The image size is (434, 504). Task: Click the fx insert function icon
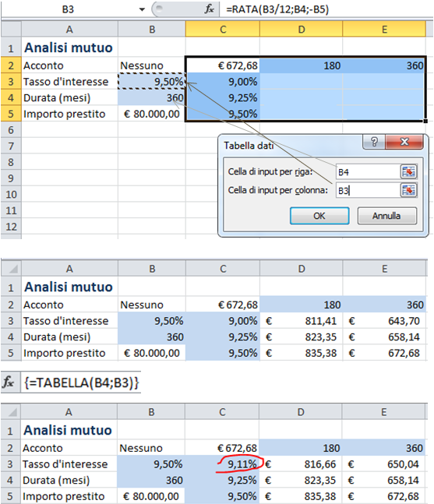[x=210, y=9]
